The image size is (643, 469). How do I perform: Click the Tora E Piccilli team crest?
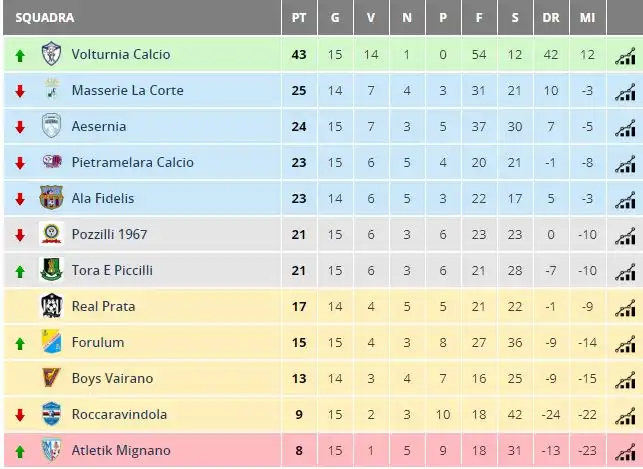tap(51, 270)
